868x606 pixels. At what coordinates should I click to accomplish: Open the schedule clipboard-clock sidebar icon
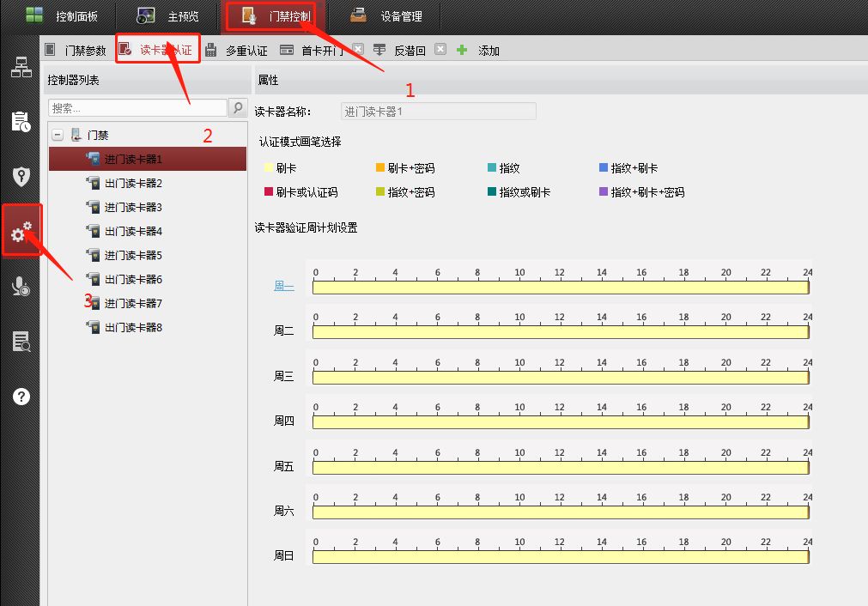21,122
